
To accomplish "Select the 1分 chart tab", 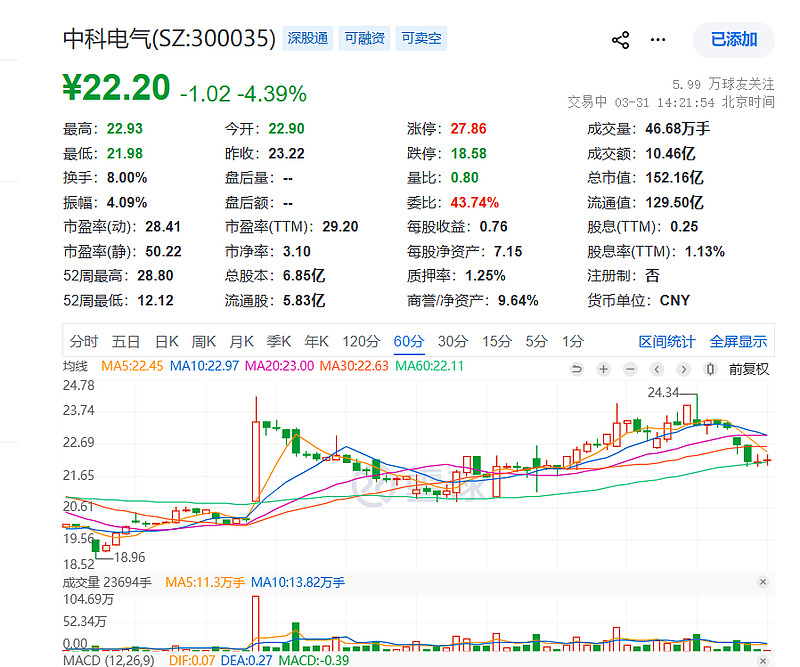I will point(572,341).
